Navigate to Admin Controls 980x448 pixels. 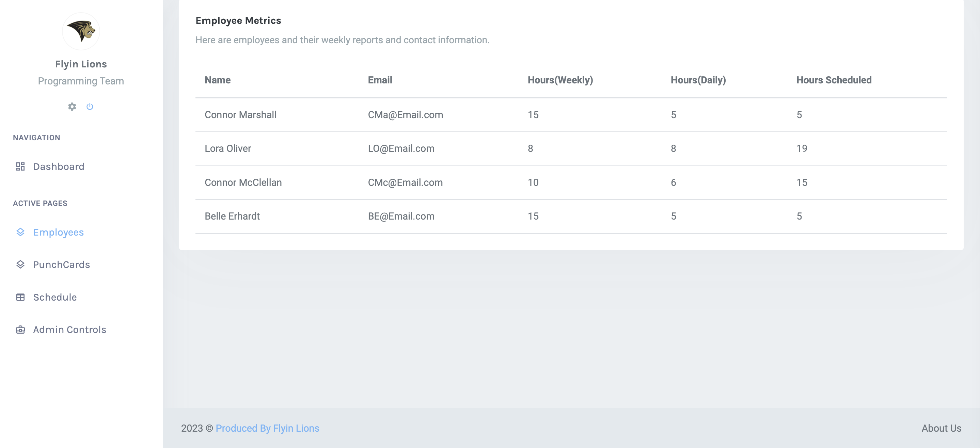69,330
